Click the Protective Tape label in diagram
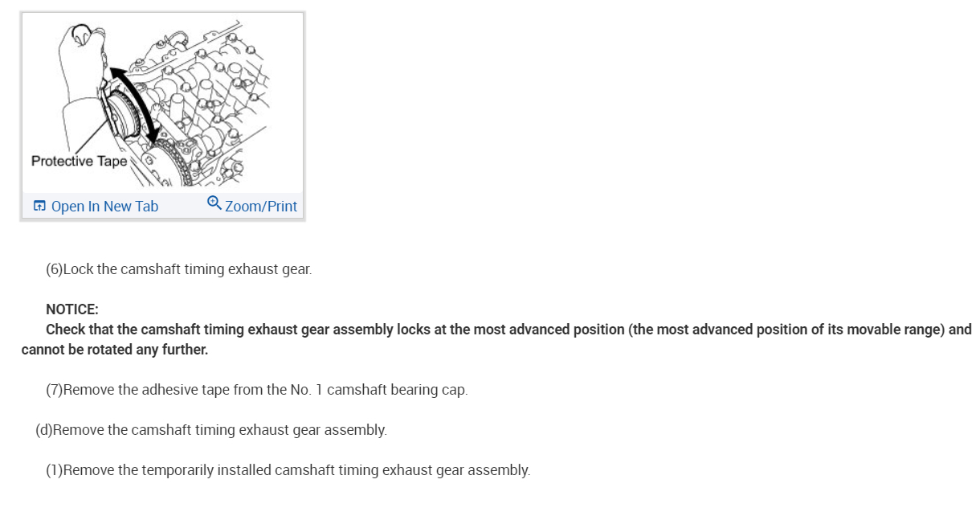Image resolution: width=980 pixels, height=508 pixels. [x=79, y=161]
